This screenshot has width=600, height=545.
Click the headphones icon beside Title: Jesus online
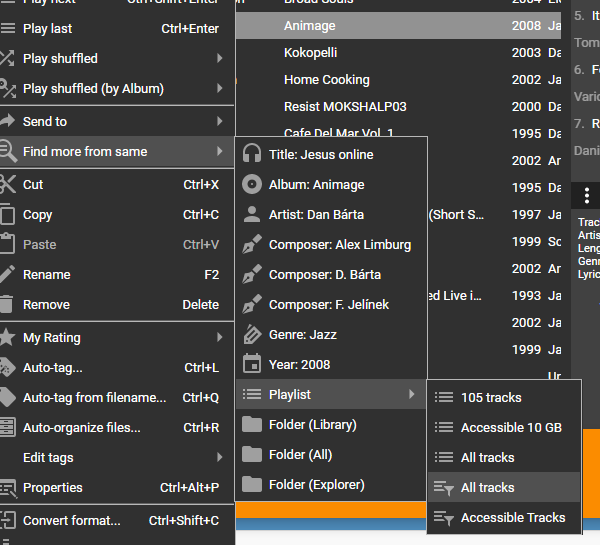(252, 154)
